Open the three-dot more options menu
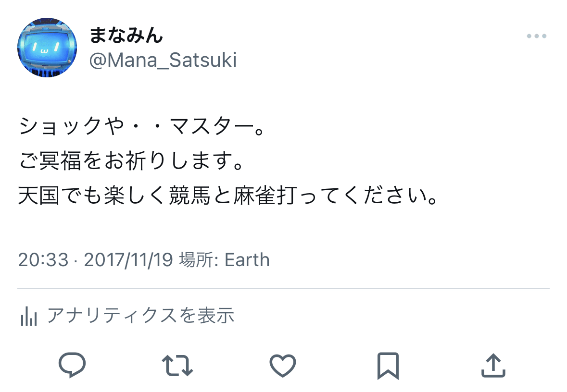 (x=537, y=36)
